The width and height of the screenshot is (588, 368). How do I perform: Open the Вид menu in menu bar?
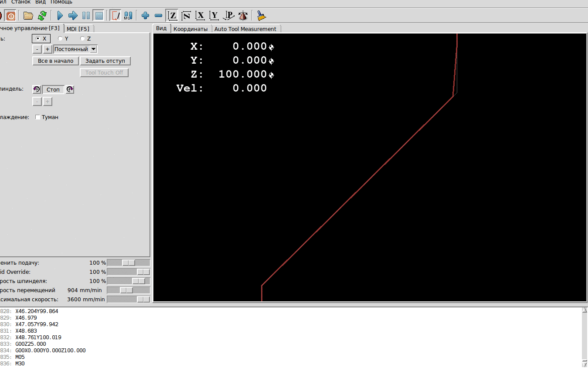click(41, 2)
